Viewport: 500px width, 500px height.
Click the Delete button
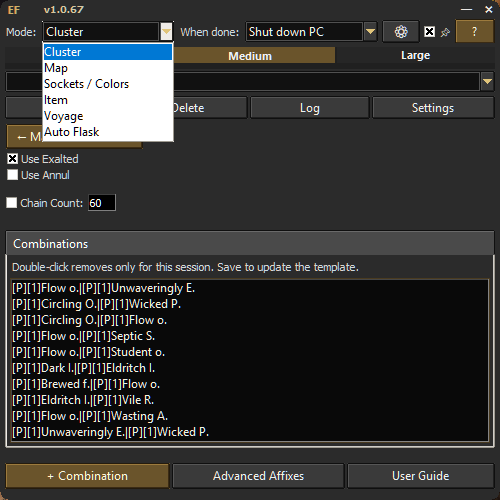pyautogui.click(x=210, y=108)
